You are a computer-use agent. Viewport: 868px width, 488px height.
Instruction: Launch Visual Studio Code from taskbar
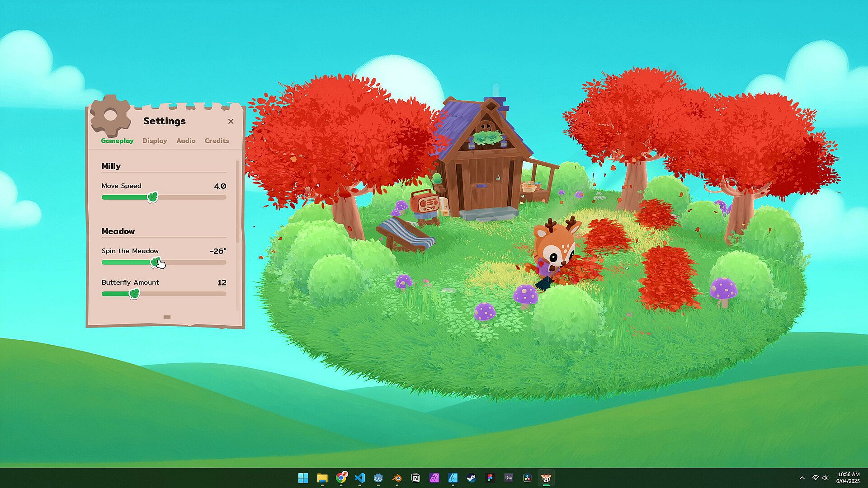click(359, 478)
